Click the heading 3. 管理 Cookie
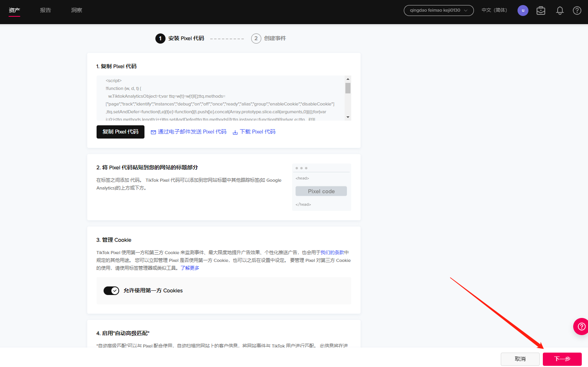Viewport: 588px width, 367px height. 114,240
